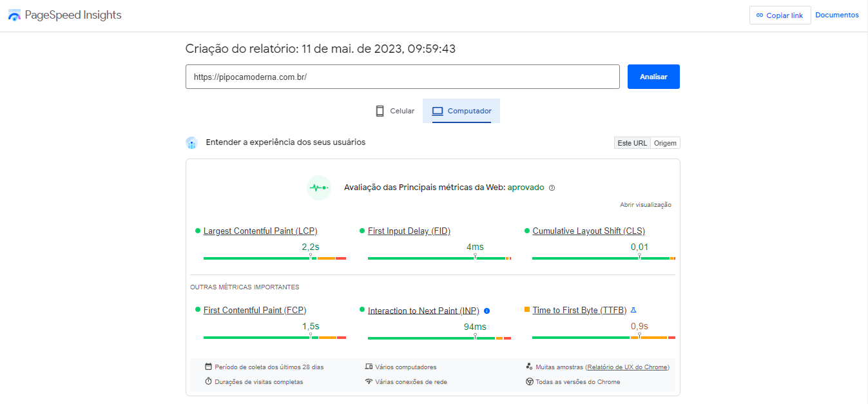Click the FCP value 1,5s
868x404 pixels.
[x=311, y=326]
